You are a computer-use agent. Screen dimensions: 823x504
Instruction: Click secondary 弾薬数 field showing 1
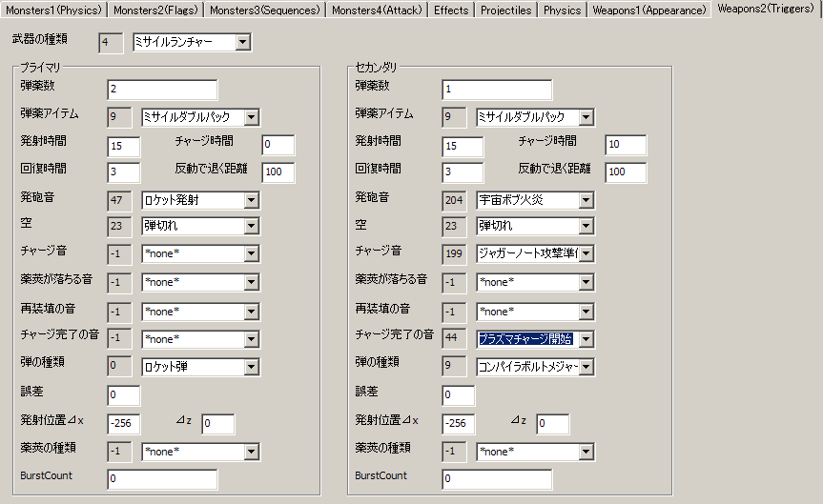[x=497, y=90]
